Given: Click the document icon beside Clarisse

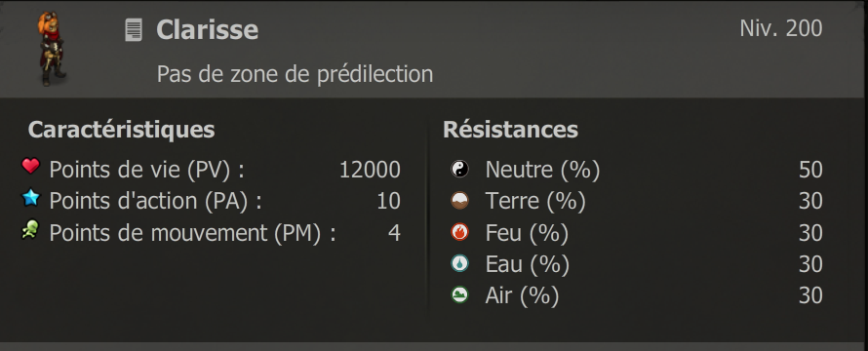Looking at the screenshot, I should [134, 30].
